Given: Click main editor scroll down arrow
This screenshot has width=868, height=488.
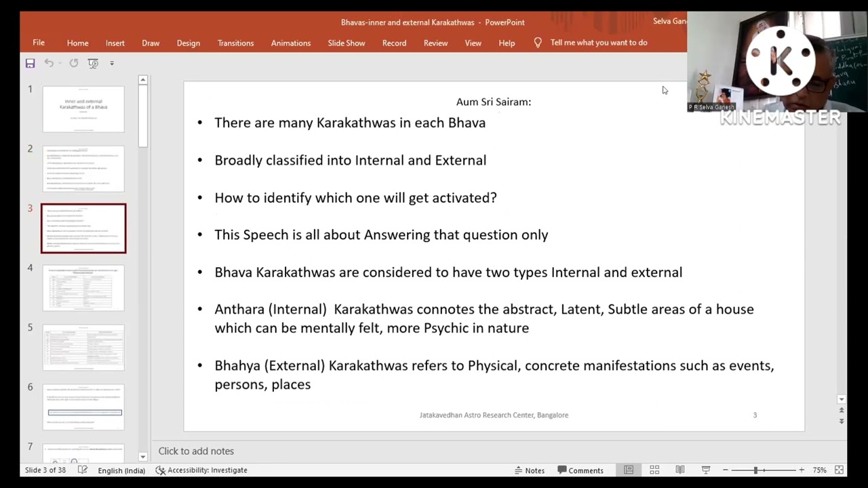Looking at the screenshot, I should pyautogui.click(x=842, y=399).
